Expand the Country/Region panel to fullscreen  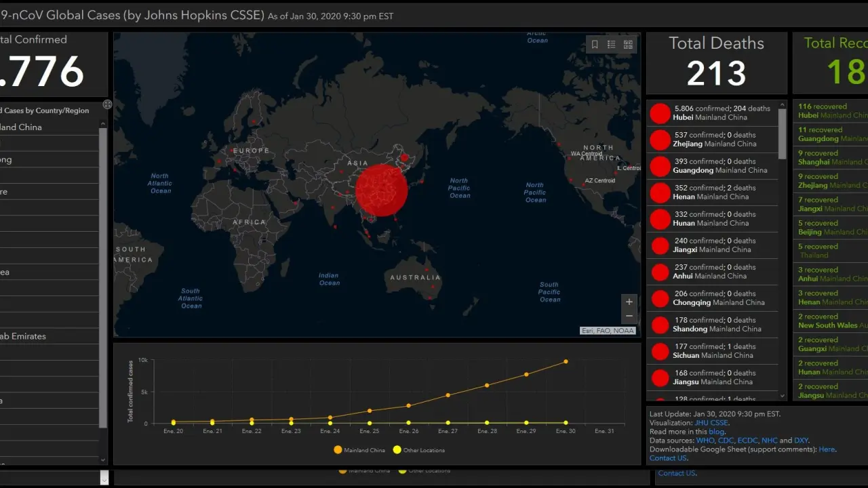click(107, 104)
